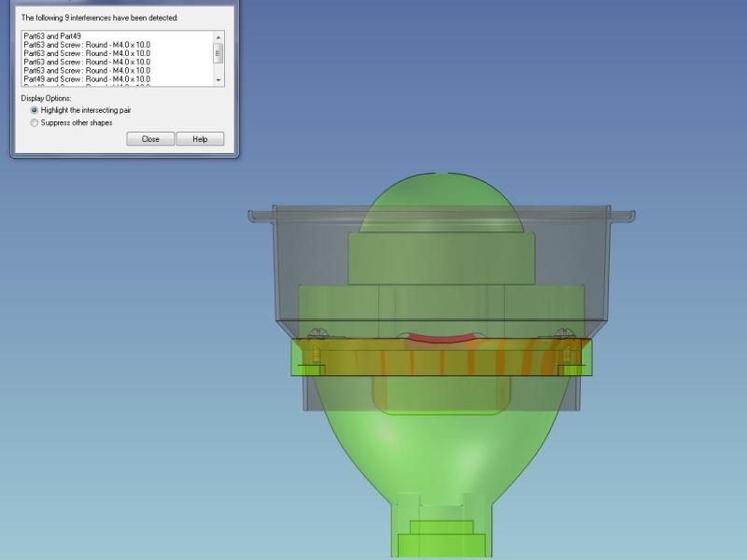
Task: Click the interference list scroll-down arrow
Action: point(218,80)
